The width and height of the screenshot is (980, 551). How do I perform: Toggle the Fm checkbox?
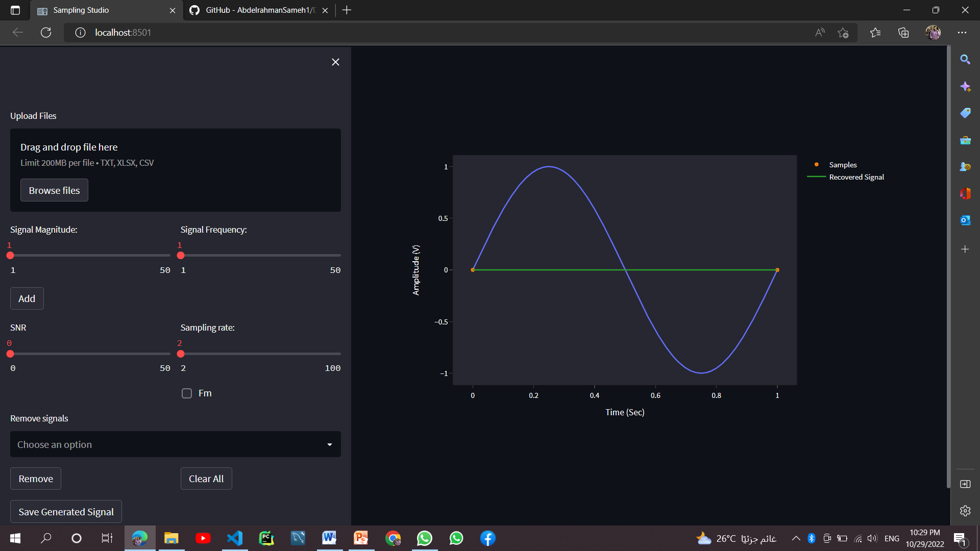click(x=187, y=393)
